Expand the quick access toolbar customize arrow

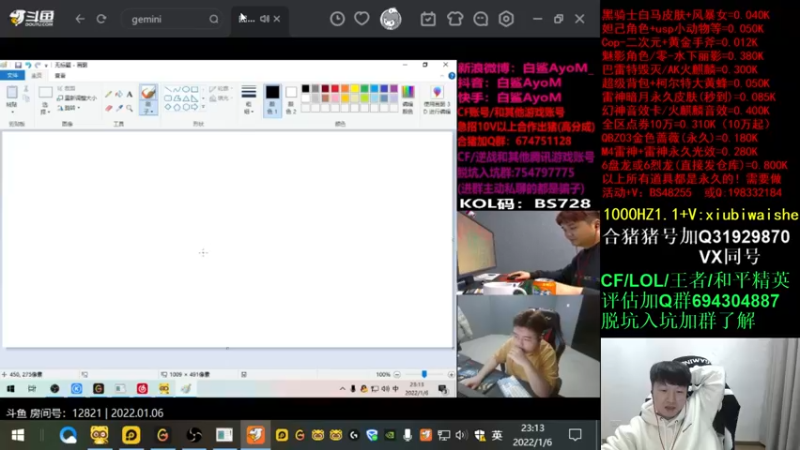point(46,65)
